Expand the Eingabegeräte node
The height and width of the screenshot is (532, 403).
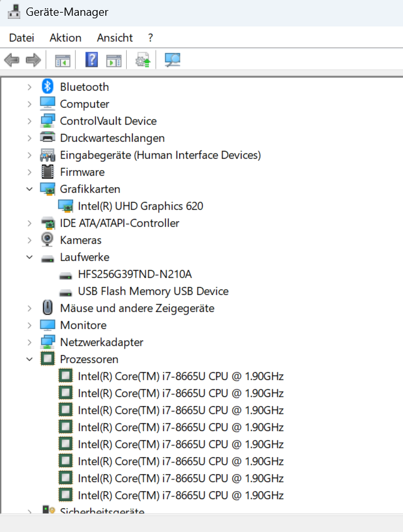[30, 155]
